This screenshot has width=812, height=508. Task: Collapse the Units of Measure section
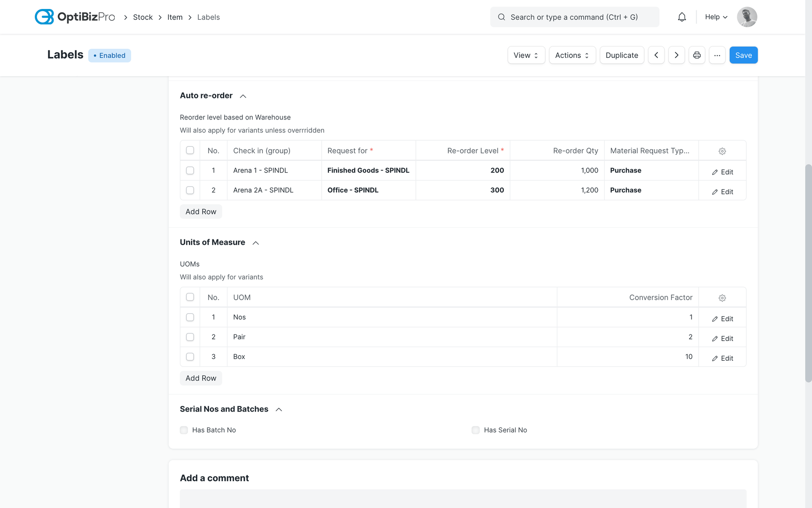[256, 243]
